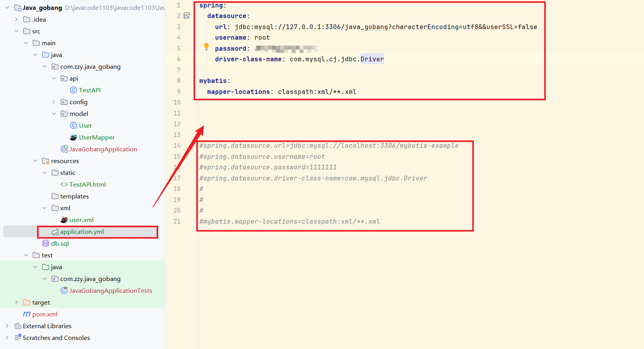
Task: Select TestAPI in project tree
Action: point(90,90)
